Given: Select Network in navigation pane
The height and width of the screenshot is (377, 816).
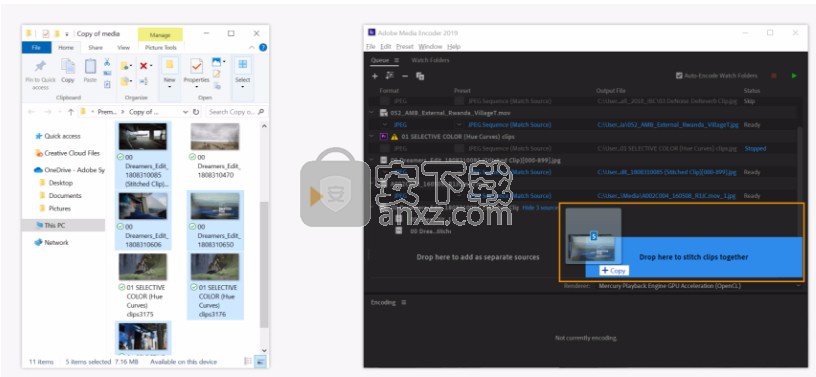Looking at the screenshot, I should point(52,243).
